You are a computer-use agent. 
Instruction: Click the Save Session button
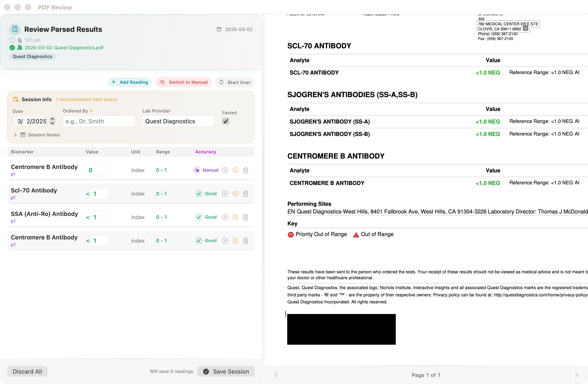(x=225, y=371)
